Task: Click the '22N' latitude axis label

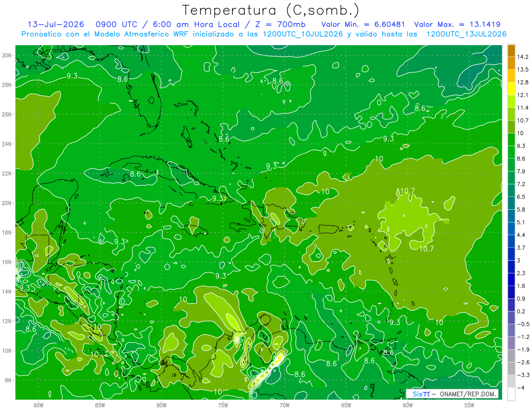Action: tap(7, 173)
